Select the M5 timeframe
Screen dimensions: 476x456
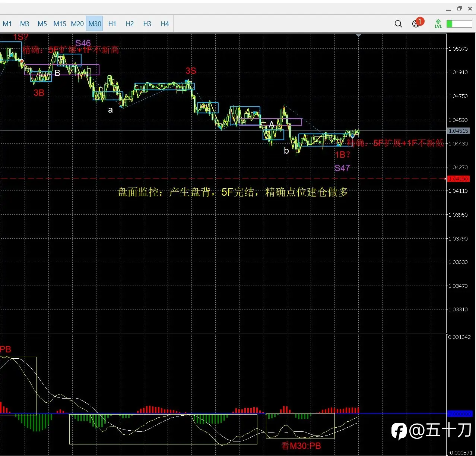pos(42,24)
